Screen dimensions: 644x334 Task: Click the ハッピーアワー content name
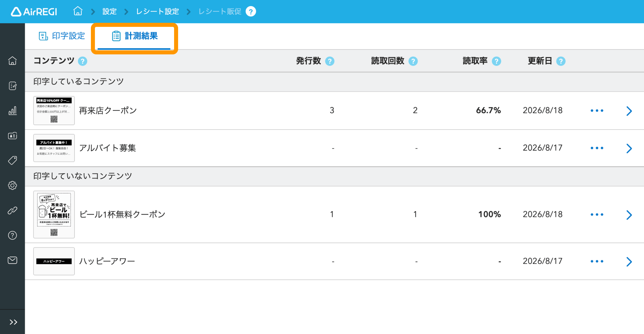coord(107,261)
